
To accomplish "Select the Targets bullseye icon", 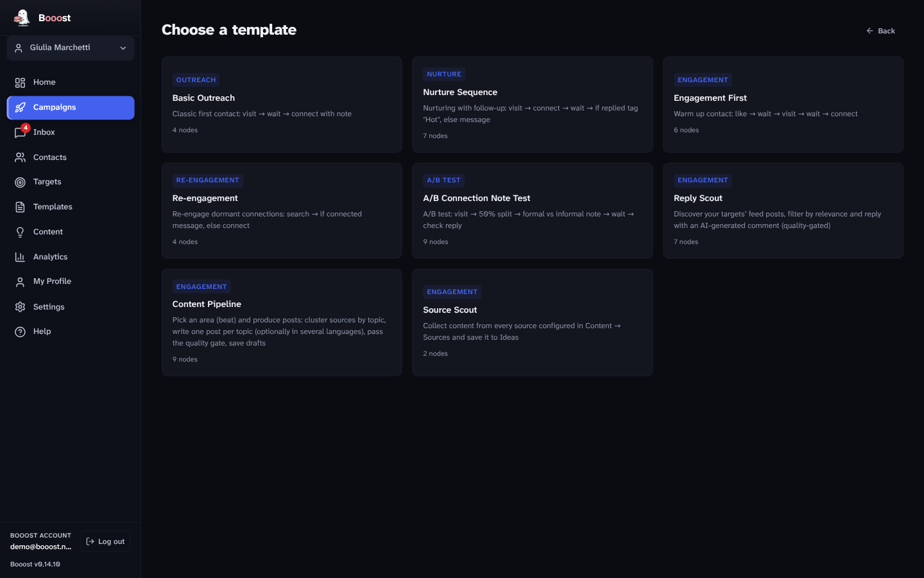I will pyautogui.click(x=20, y=182).
